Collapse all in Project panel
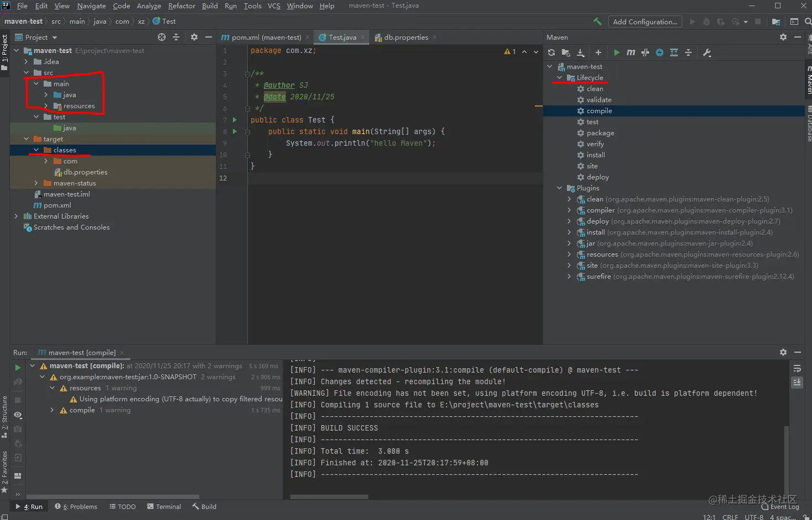 pos(176,37)
